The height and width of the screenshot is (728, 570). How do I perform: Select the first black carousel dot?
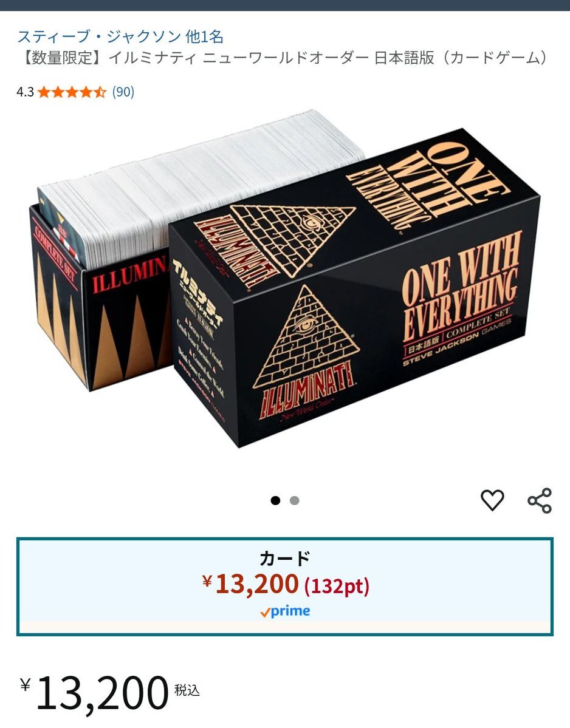[275, 500]
